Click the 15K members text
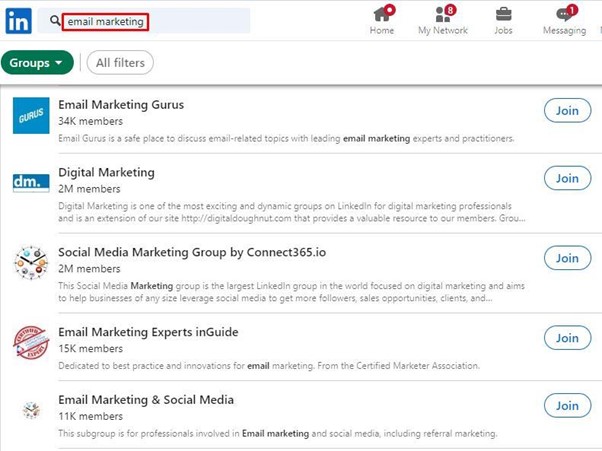This screenshot has height=451, width=602. (91, 349)
